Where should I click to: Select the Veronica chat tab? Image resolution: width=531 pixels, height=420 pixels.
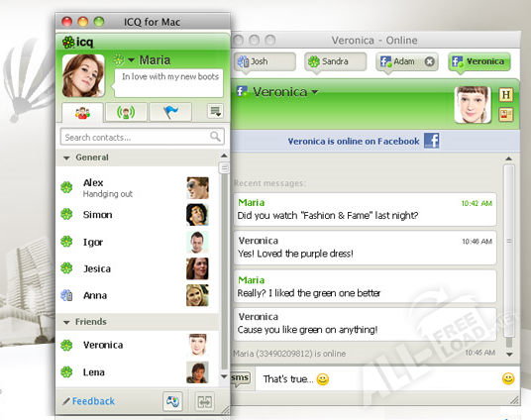pyautogui.click(x=479, y=61)
